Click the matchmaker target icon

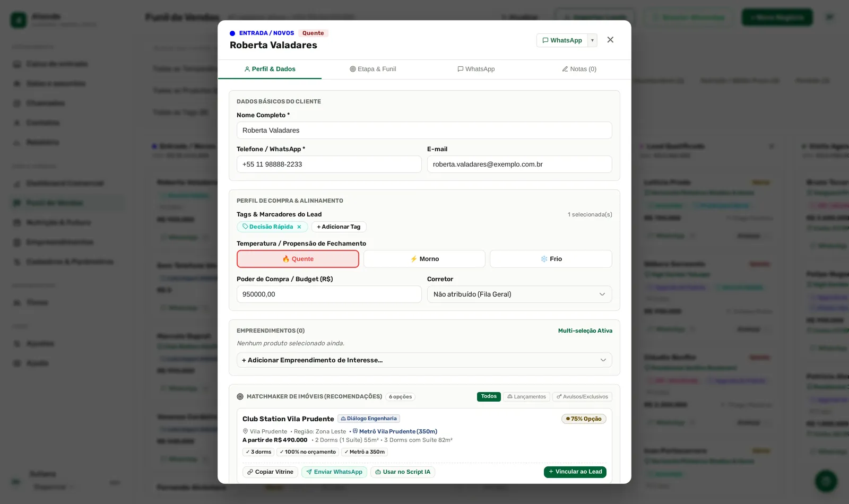[240, 397]
